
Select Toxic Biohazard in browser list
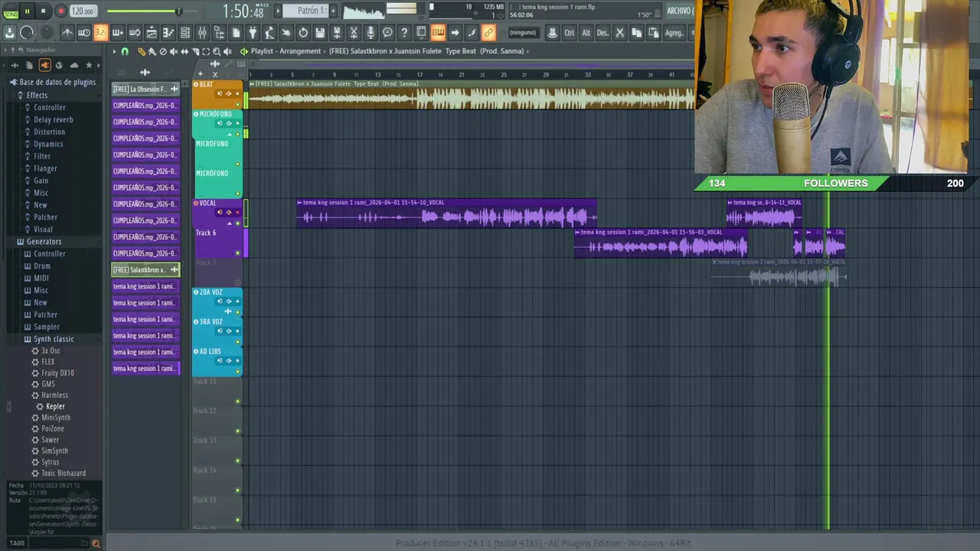coord(64,473)
